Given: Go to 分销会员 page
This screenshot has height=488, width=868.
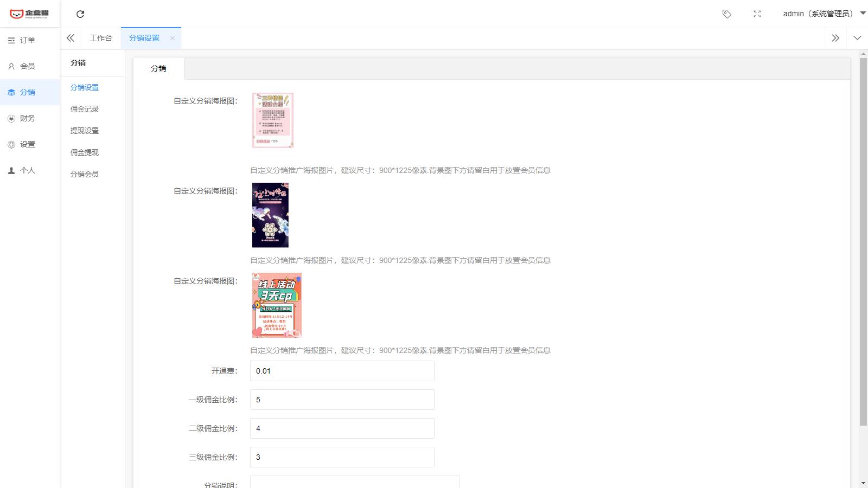Looking at the screenshot, I should coord(85,174).
